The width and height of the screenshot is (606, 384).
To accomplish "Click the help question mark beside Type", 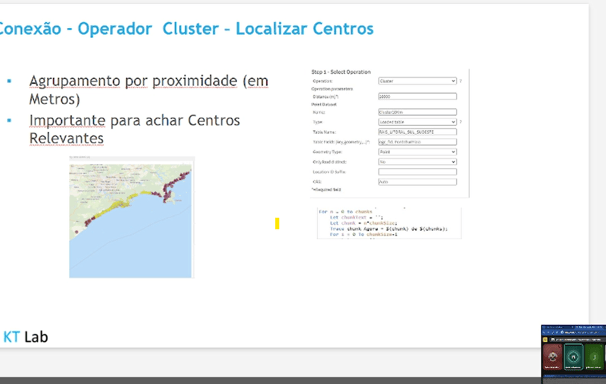I will coord(461,122).
